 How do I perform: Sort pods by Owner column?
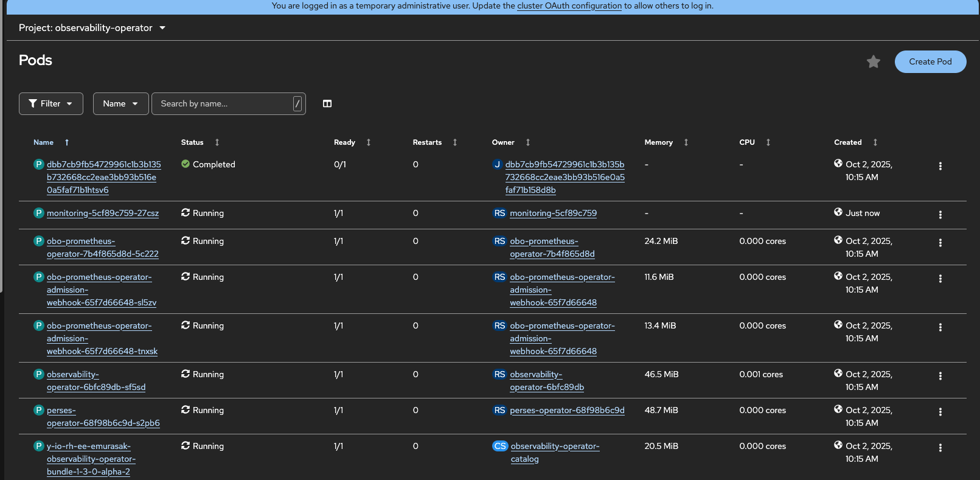click(528, 142)
